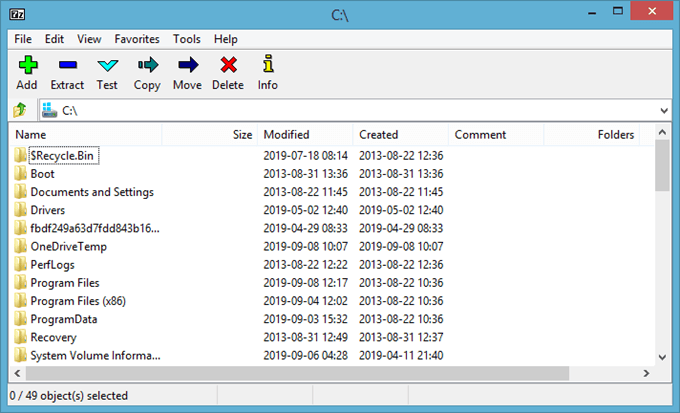This screenshot has width=680, height=413.
Task: Open the Tools menu
Action: coord(187,39)
